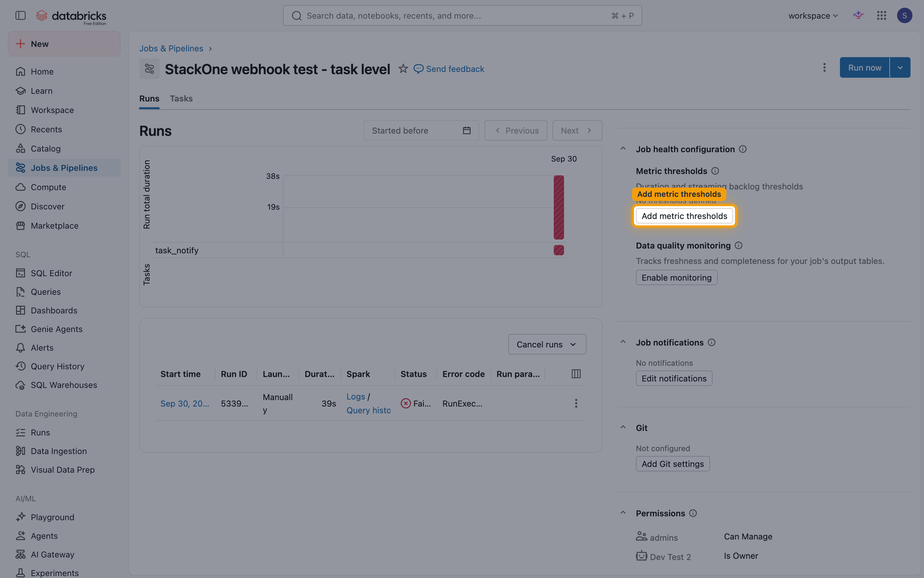924x578 pixels.
Task: Open the Logs link for the run
Action: click(356, 397)
